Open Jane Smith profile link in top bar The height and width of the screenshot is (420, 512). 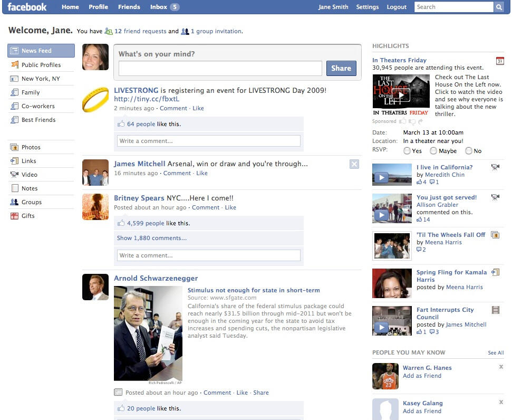tap(333, 7)
